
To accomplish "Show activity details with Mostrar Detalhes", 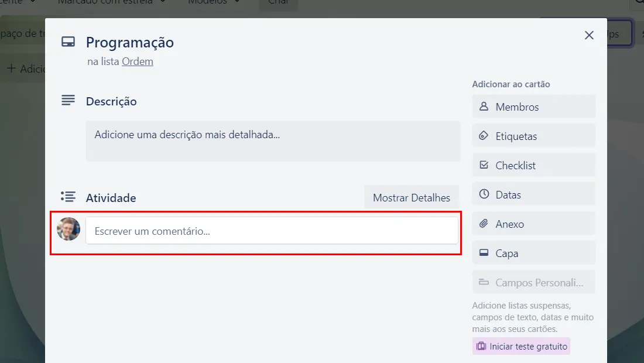I will pos(411,197).
